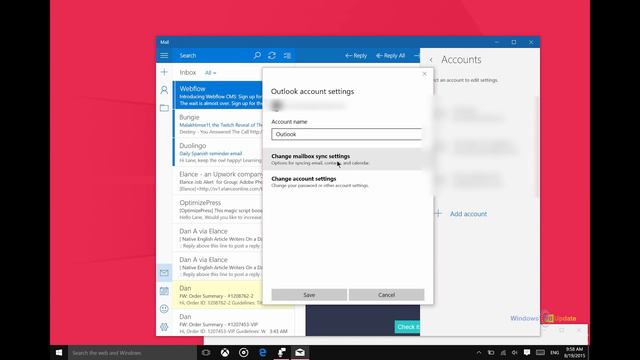Open the Action Center notification icon
This screenshot has width=640, height=360.
[527, 353]
